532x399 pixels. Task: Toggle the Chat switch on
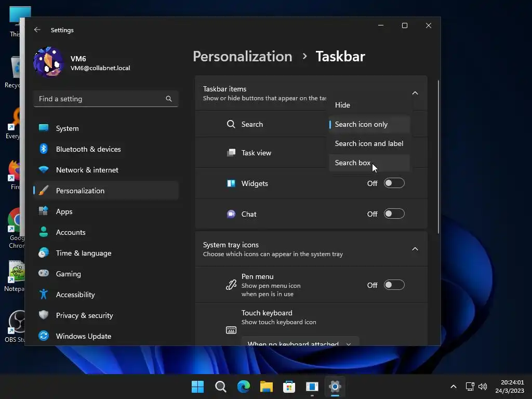tap(394, 214)
